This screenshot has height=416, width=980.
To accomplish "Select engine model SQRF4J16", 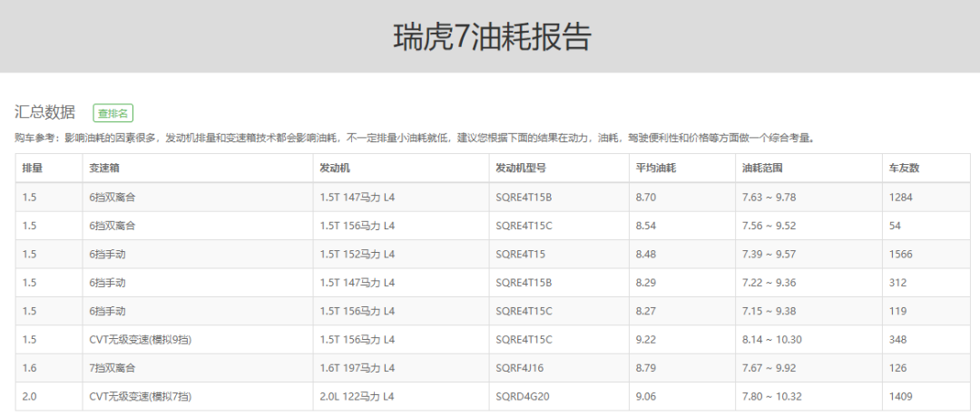I will 519,368.
